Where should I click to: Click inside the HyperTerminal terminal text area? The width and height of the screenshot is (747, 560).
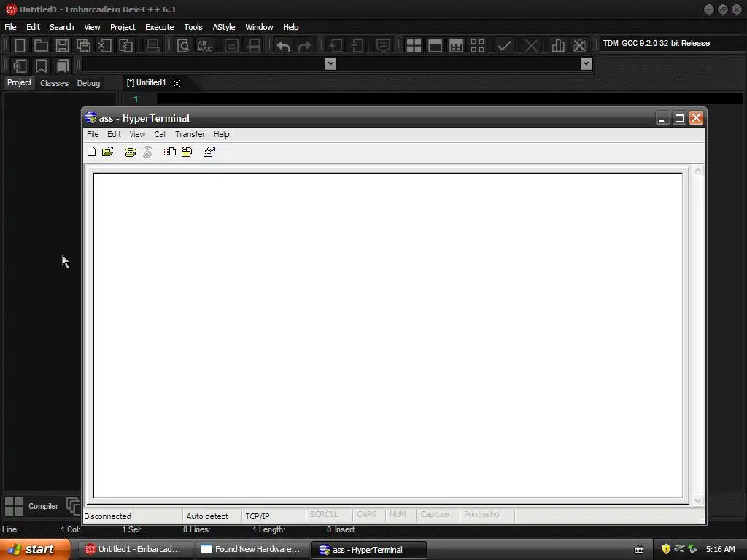point(388,335)
